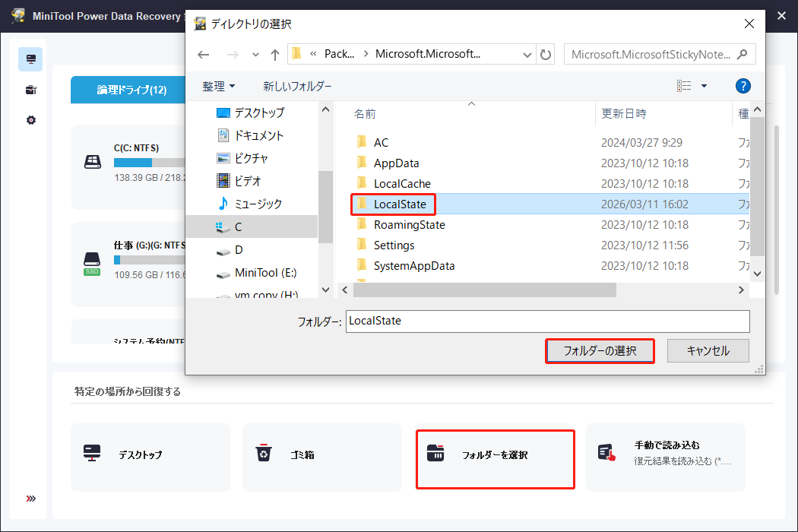Expand the MiniTool sidebar with double arrows
Image resolution: width=798 pixels, height=532 pixels.
[30, 499]
